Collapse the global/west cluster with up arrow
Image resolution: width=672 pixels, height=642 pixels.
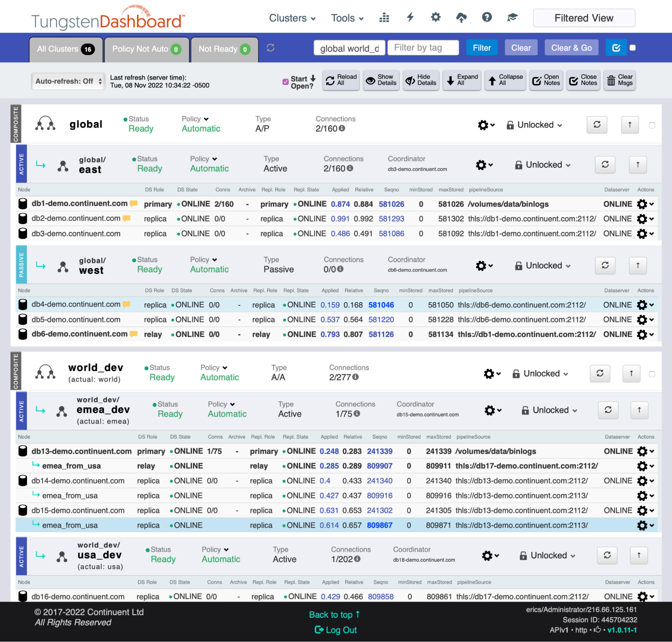pos(637,266)
